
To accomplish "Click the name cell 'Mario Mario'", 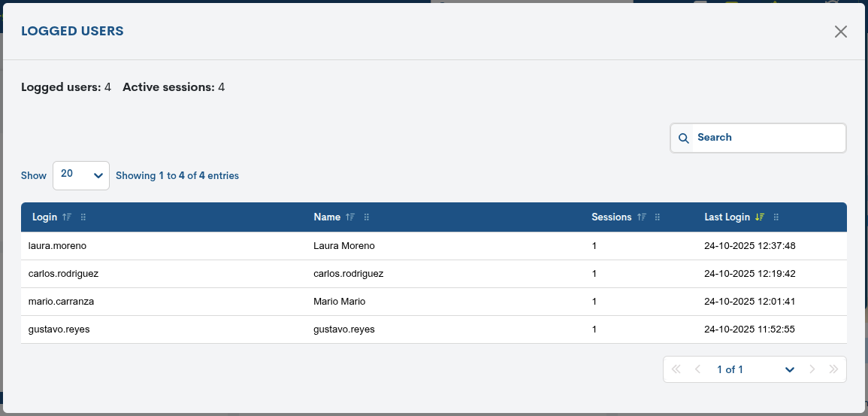I will (340, 302).
